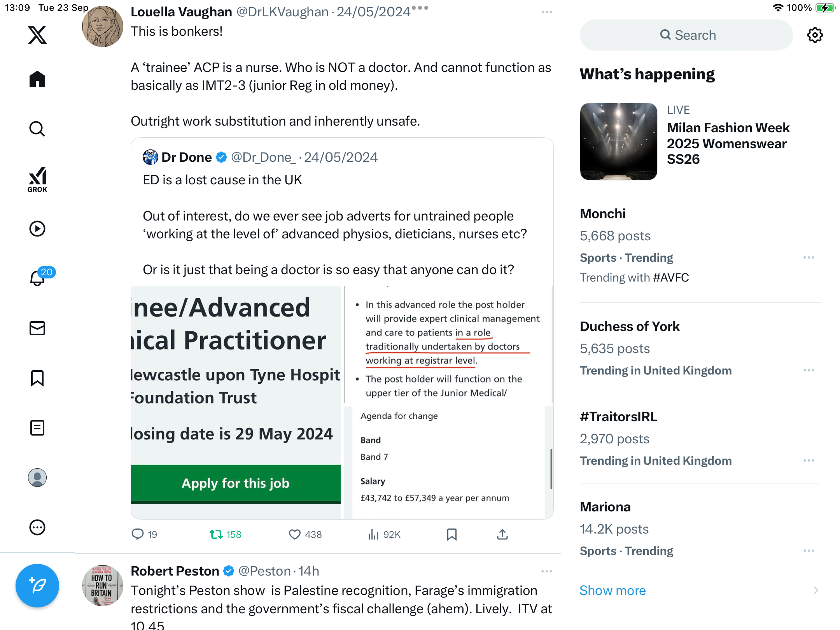The image size is (840, 630).
Task: Open the Lists icon in sidebar
Action: pos(37,428)
